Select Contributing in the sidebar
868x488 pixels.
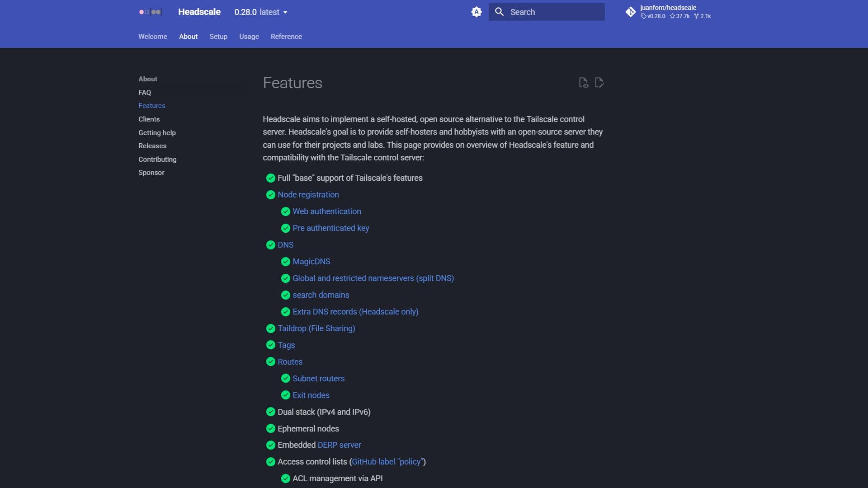tap(157, 160)
